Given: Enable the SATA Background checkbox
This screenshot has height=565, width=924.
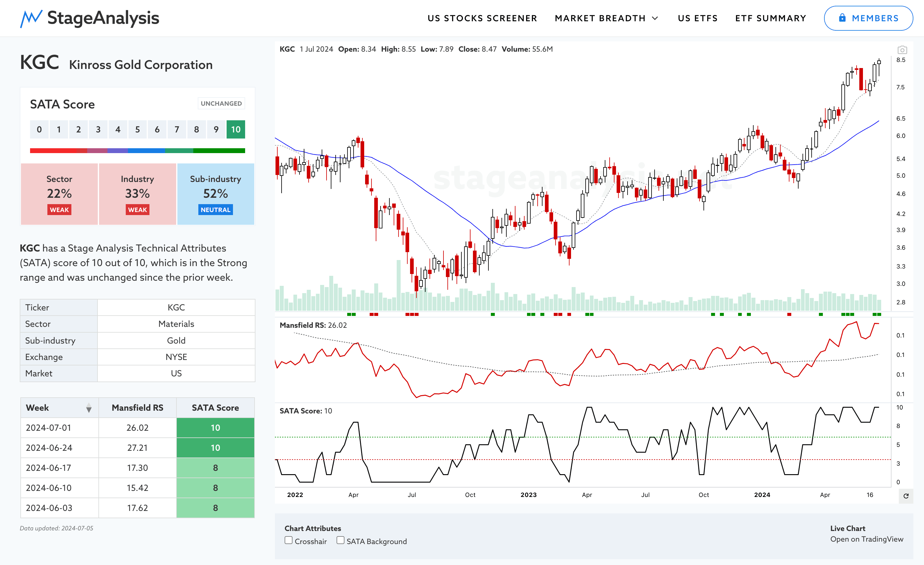Looking at the screenshot, I should [340, 540].
